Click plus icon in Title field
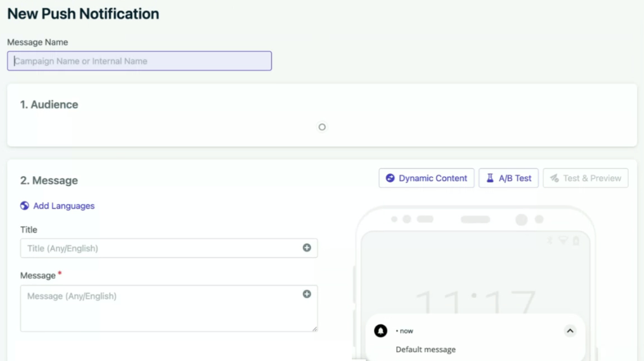Viewport: 644px width, 361px height. click(x=307, y=248)
